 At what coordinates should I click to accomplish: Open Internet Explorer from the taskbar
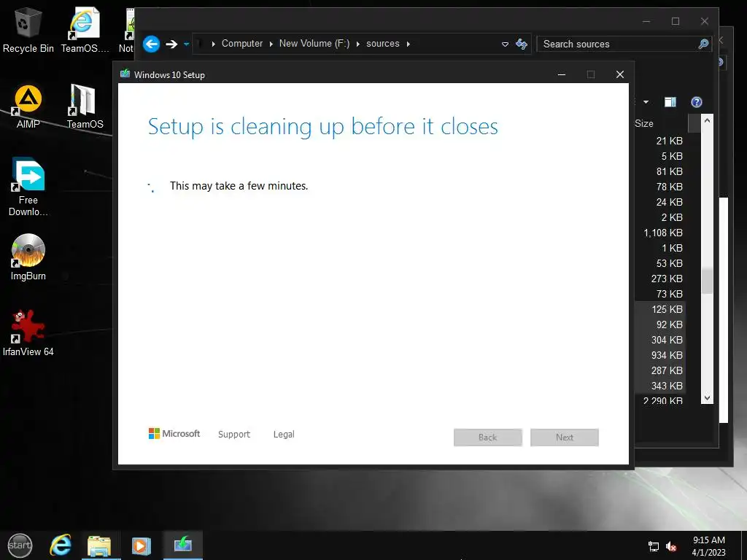61,545
